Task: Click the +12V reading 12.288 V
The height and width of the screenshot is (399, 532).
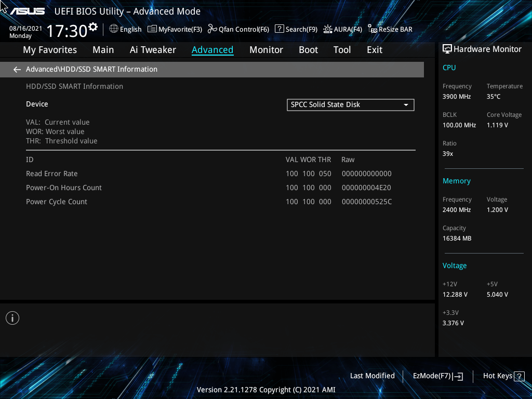Action: [455, 295]
